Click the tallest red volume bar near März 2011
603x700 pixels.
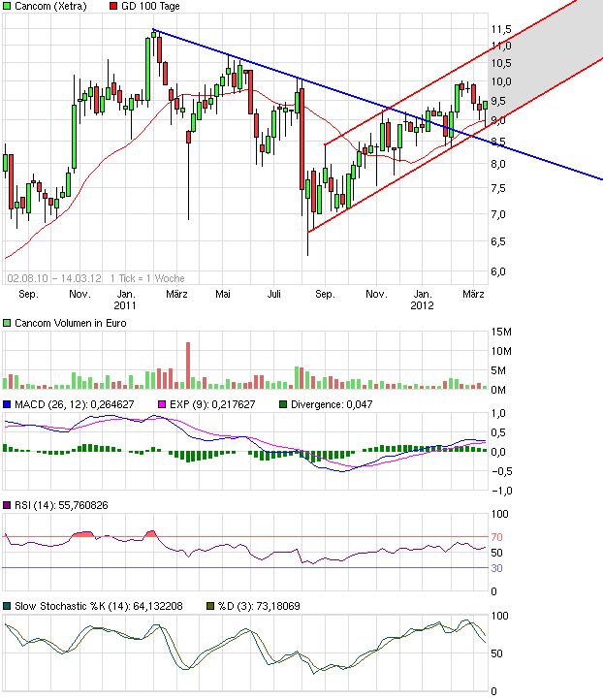click(x=188, y=366)
